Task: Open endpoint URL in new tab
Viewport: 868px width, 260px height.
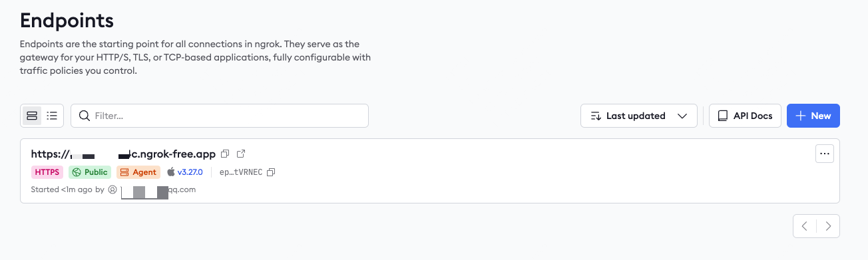Action: point(241,154)
